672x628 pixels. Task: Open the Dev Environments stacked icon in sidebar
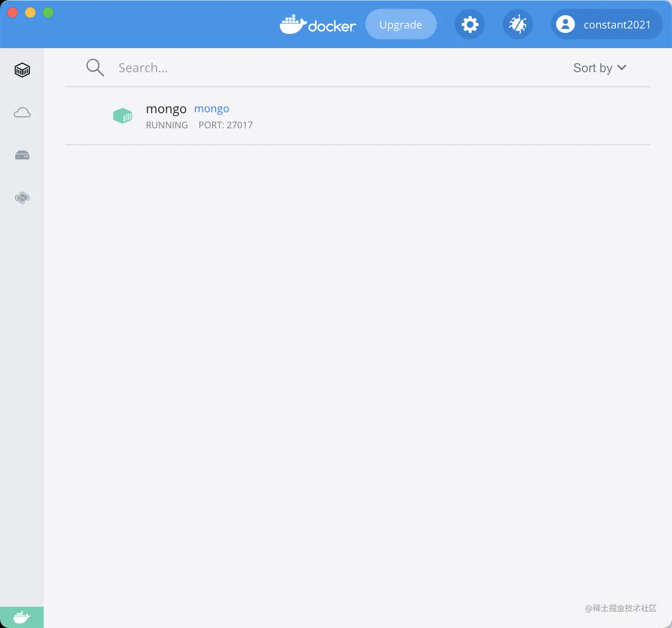coord(22,197)
